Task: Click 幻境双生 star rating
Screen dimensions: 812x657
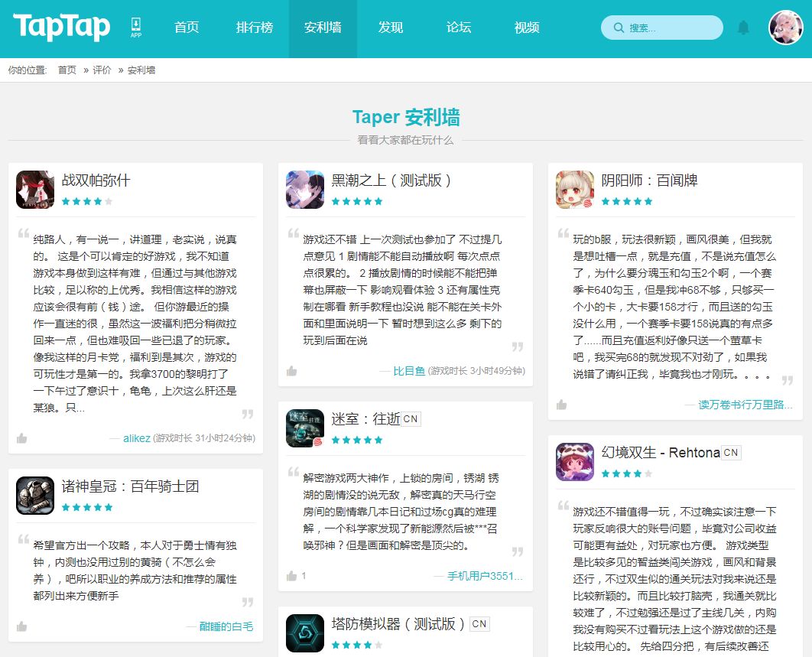Action: 627,473
